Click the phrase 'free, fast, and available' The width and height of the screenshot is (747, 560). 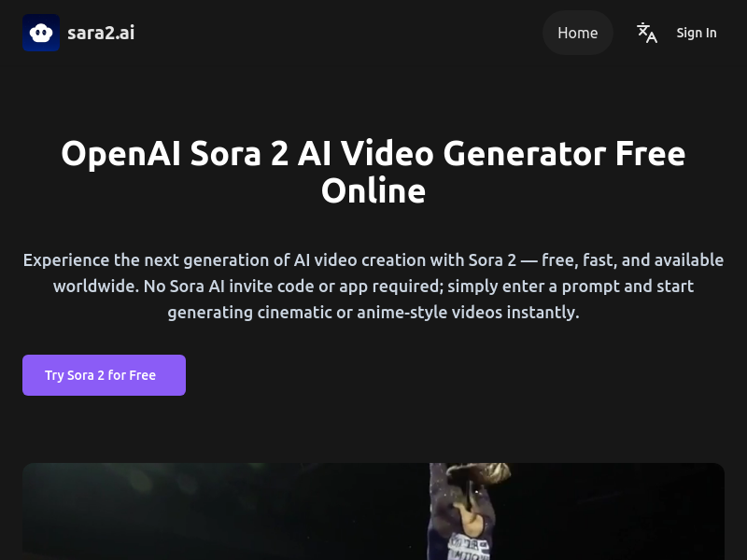[x=633, y=260]
